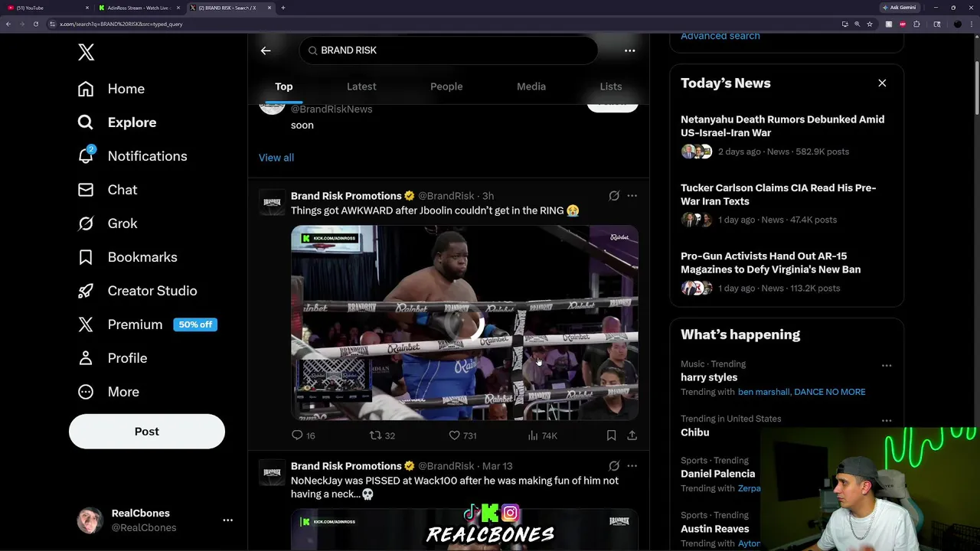Open more options on NoNeckJay post
980x551 pixels.
[x=632, y=466]
